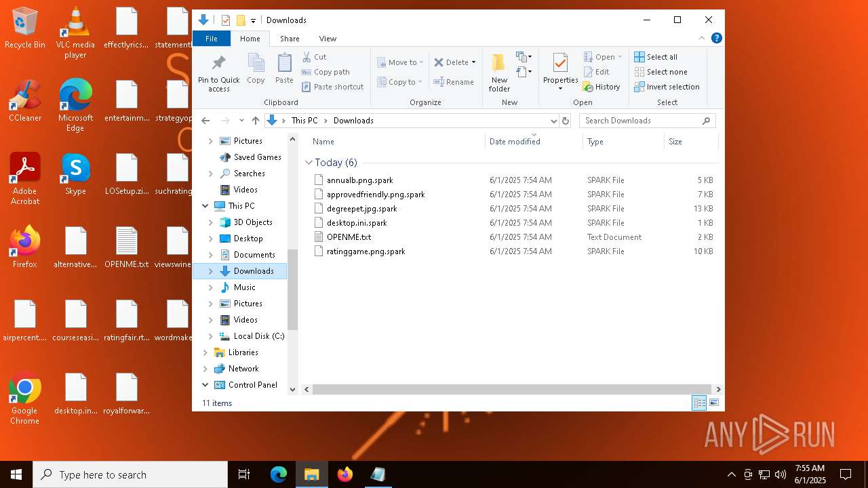Click the Edit button in ribbon
The image size is (868, 488).
(x=596, y=72)
